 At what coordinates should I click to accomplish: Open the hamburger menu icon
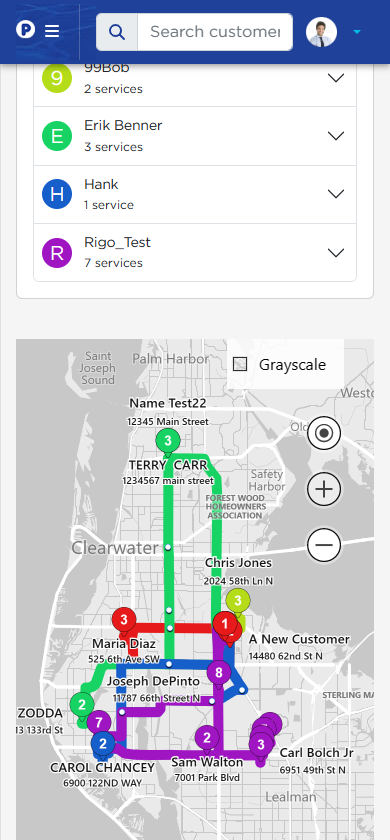click(x=52, y=31)
